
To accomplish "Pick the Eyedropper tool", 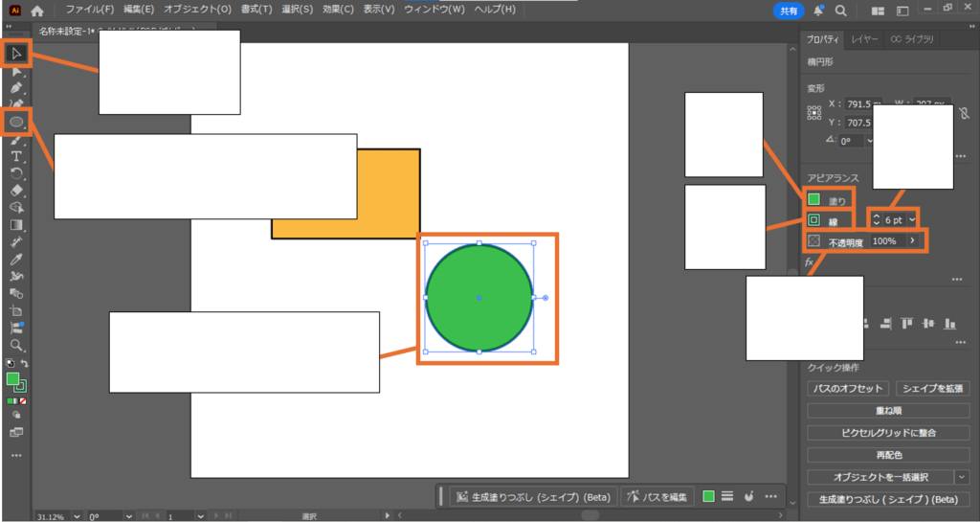I will point(16,260).
